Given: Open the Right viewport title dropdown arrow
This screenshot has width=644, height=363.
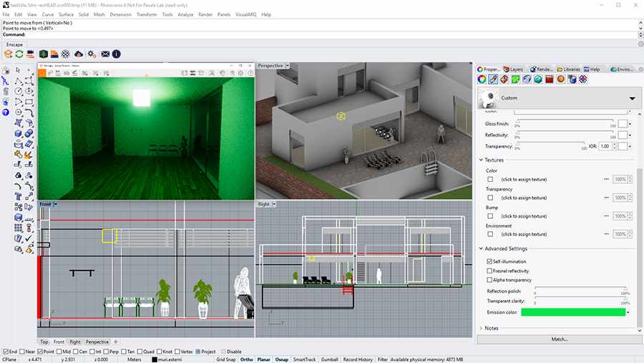Looking at the screenshot, I should [x=274, y=204].
